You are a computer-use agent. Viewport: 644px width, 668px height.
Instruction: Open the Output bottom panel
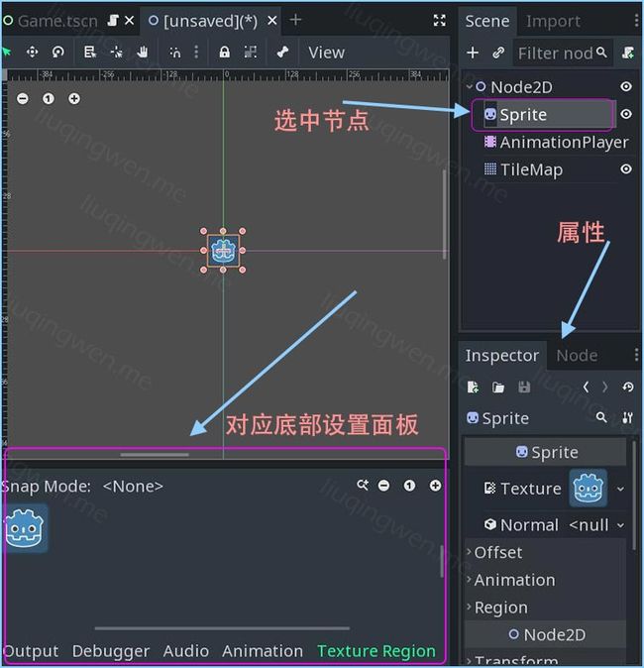point(31,651)
